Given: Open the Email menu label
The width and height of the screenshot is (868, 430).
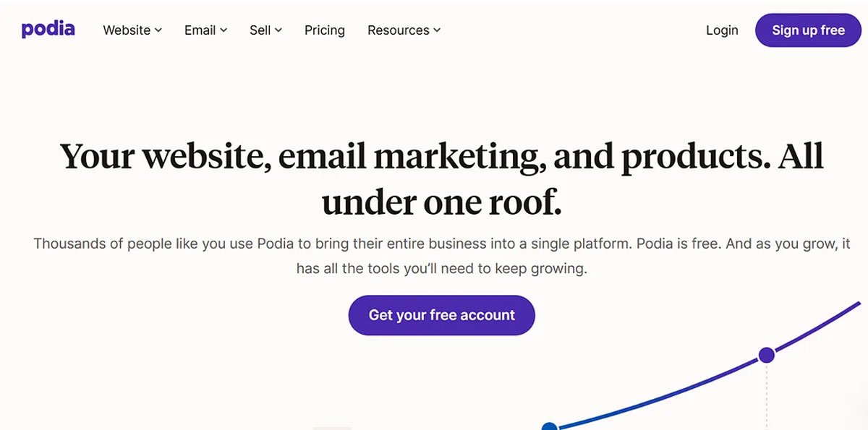Looking at the screenshot, I should [200, 30].
